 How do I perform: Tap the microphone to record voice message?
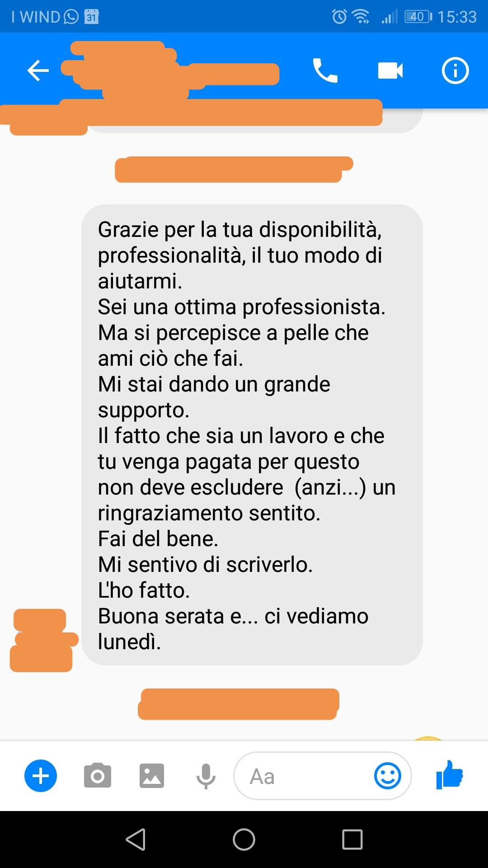206,777
